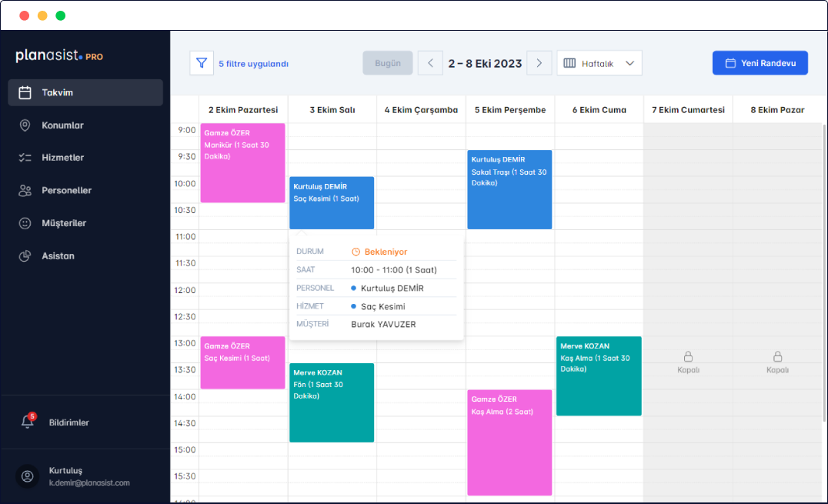The height and width of the screenshot is (504, 828).
Task: Open the Haftalık view dropdown
Action: [599, 63]
